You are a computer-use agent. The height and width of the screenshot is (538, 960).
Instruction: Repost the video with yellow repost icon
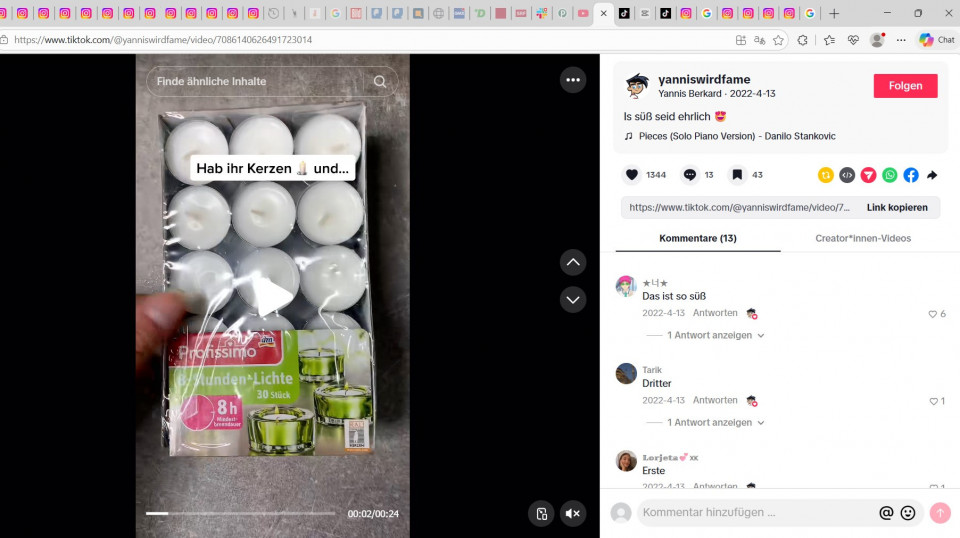click(825, 175)
